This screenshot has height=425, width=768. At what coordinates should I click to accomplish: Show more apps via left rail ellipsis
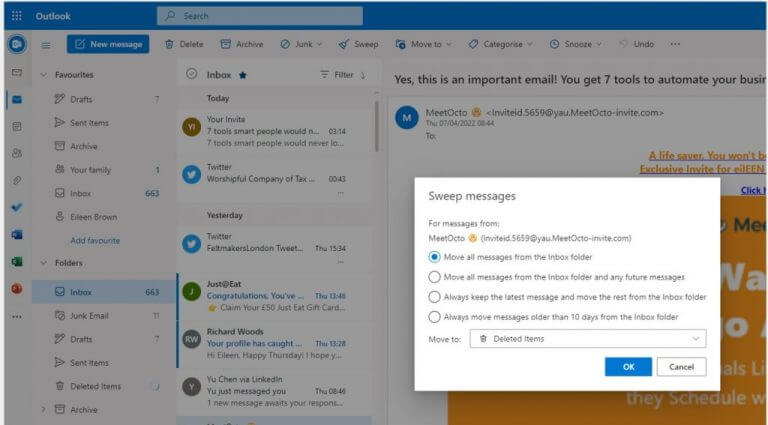coord(17,316)
